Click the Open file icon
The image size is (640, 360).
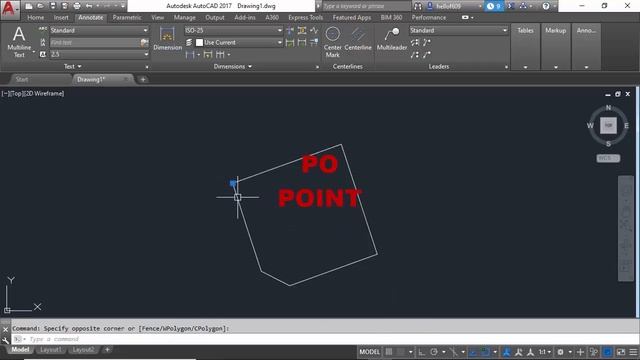point(40,6)
